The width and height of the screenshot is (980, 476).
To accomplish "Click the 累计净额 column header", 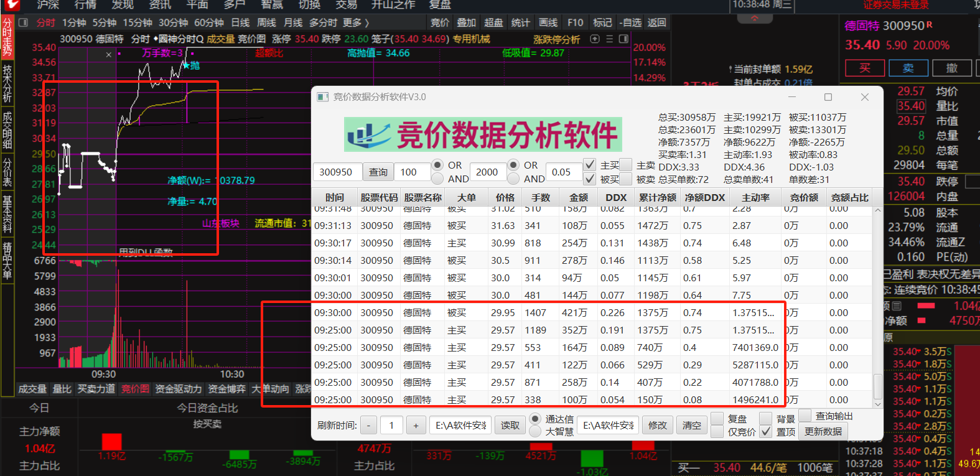I will tap(658, 197).
